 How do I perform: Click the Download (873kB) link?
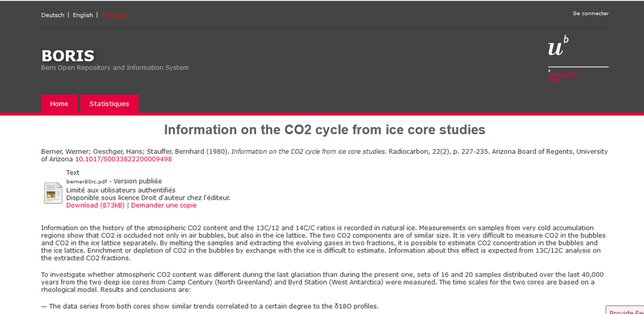(96, 205)
